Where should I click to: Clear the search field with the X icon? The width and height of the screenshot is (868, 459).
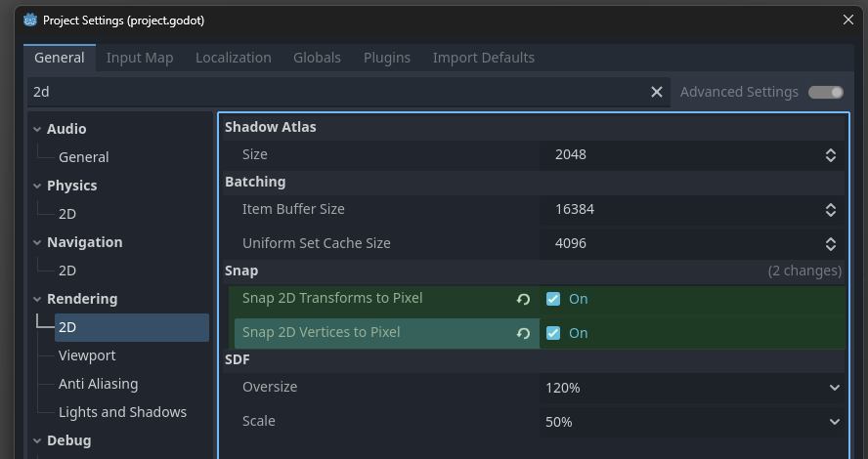(657, 92)
